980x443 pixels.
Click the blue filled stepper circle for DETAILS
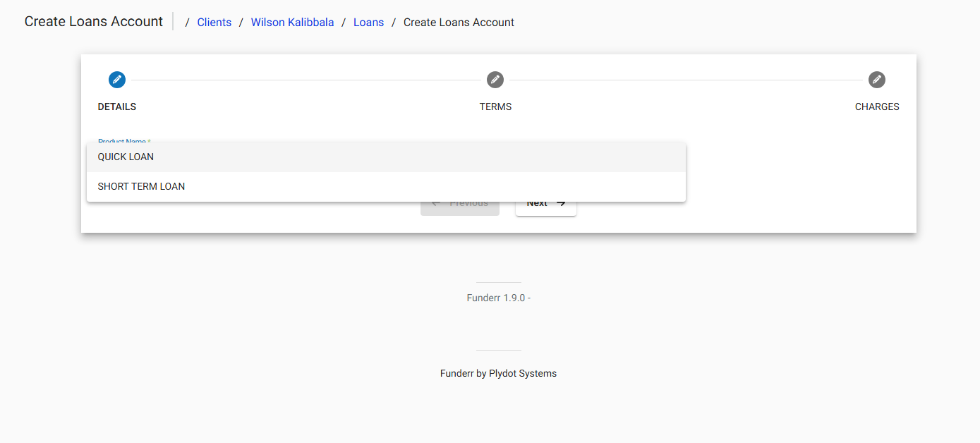[116, 80]
